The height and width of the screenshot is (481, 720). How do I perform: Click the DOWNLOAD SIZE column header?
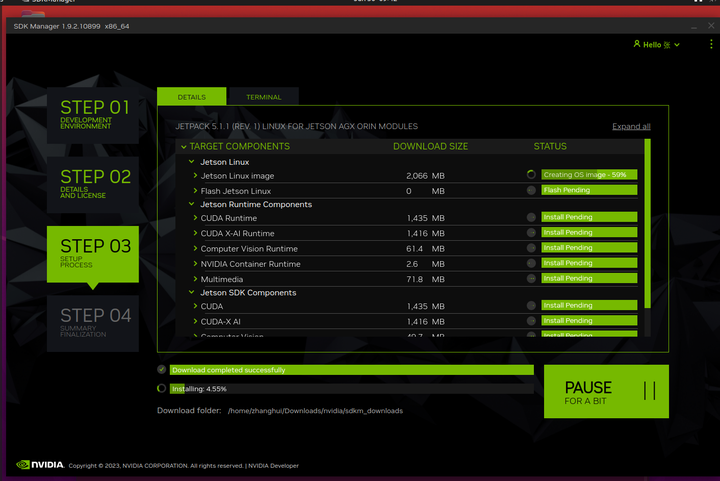(x=430, y=146)
